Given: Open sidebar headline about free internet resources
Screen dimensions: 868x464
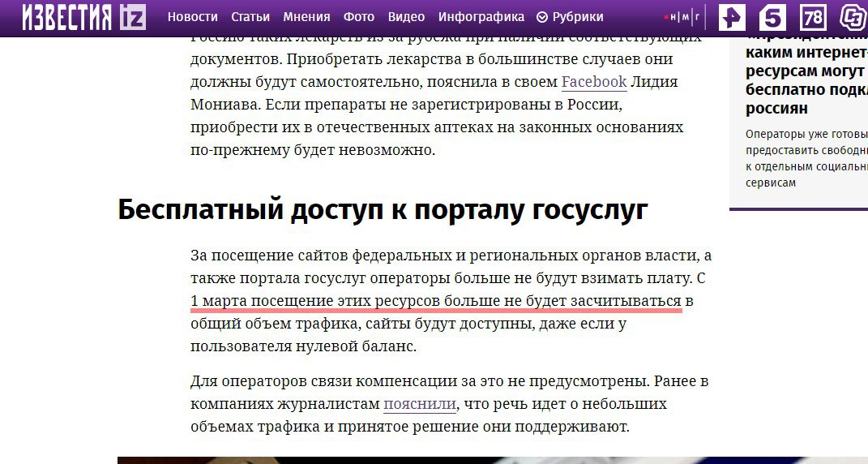Looking at the screenshot, I should coord(806,71).
